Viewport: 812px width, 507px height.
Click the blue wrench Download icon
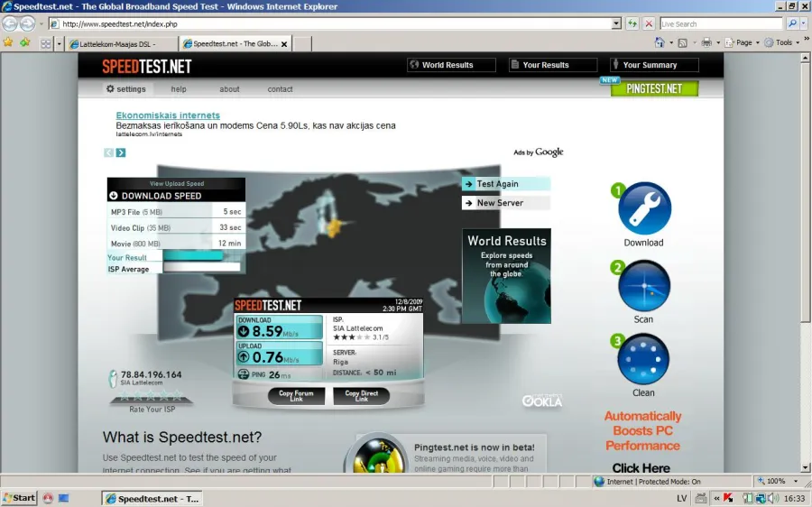(x=644, y=208)
